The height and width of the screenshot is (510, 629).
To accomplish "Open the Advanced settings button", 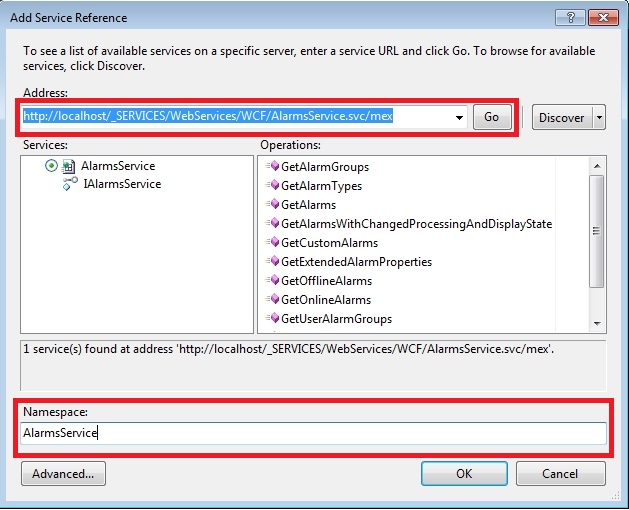I will click(63, 473).
